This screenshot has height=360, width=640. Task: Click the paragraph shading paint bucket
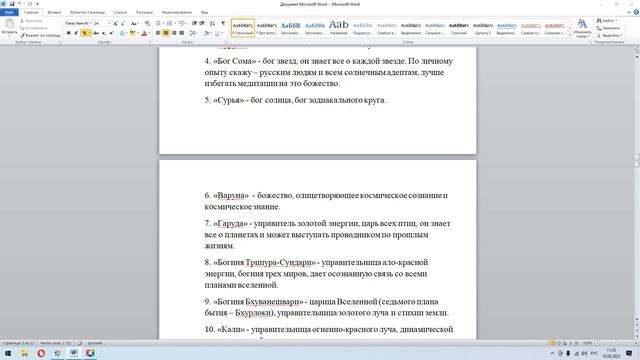coord(207,33)
